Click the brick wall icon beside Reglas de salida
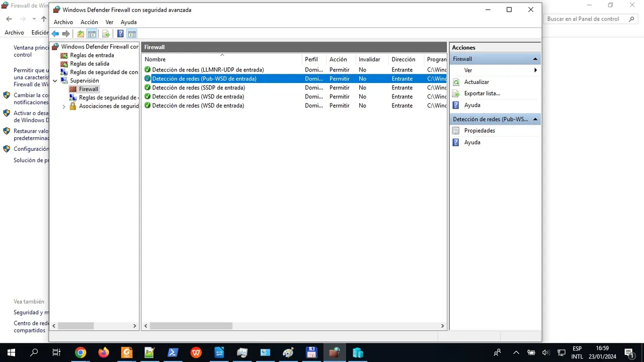 tap(64, 64)
